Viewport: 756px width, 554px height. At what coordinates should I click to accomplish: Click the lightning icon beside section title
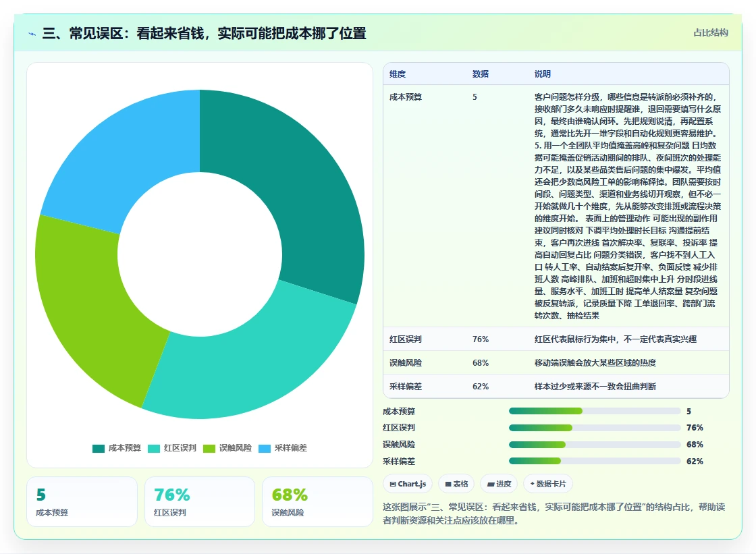pos(32,34)
